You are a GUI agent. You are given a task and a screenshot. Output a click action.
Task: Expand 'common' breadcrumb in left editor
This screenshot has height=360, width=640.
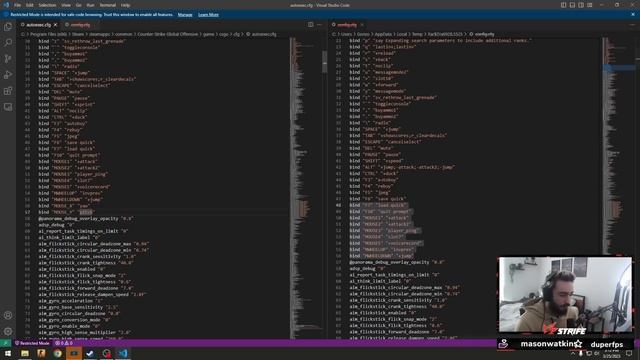click(x=124, y=34)
